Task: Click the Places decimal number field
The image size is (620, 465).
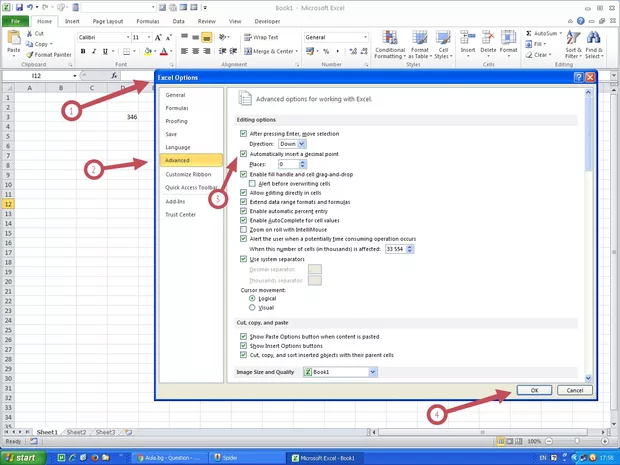Action: pyautogui.click(x=286, y=164)
